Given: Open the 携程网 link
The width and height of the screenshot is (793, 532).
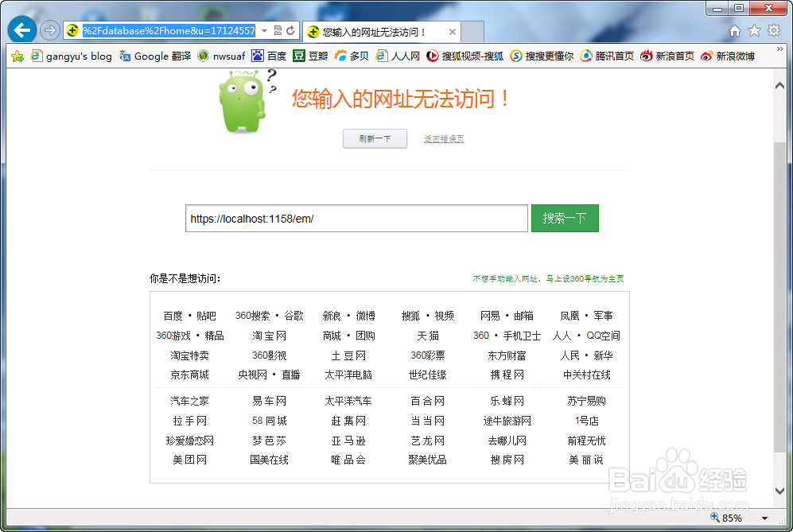Looking at the screenshot, I should click(507, 375).
